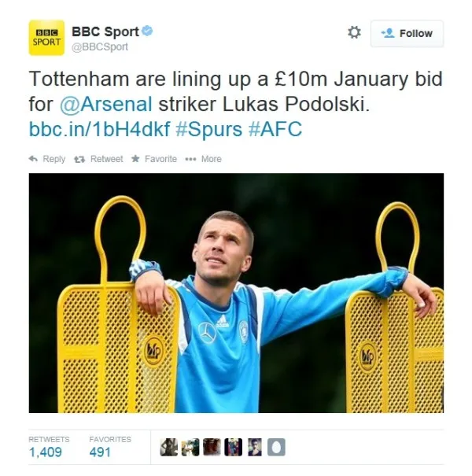Open the #Spurs hashtag
This screenshot has width=472, height=476.
point(208,129)
